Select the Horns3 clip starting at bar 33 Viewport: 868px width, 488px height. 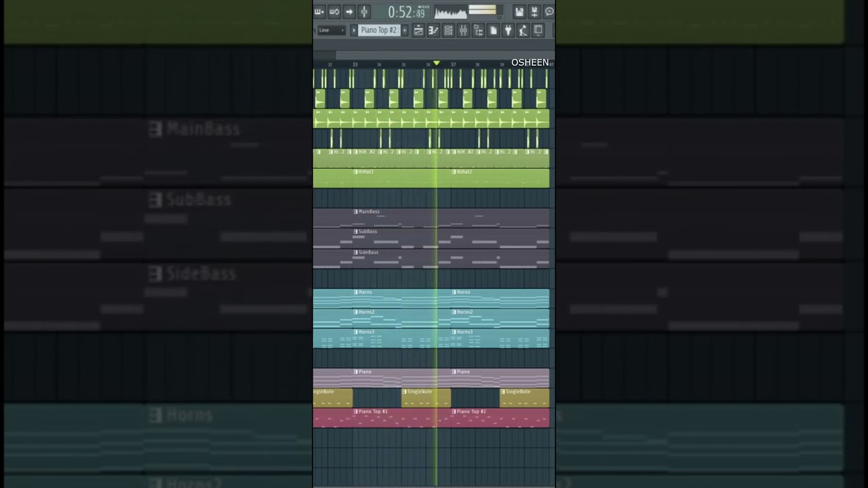pos(401,338)
